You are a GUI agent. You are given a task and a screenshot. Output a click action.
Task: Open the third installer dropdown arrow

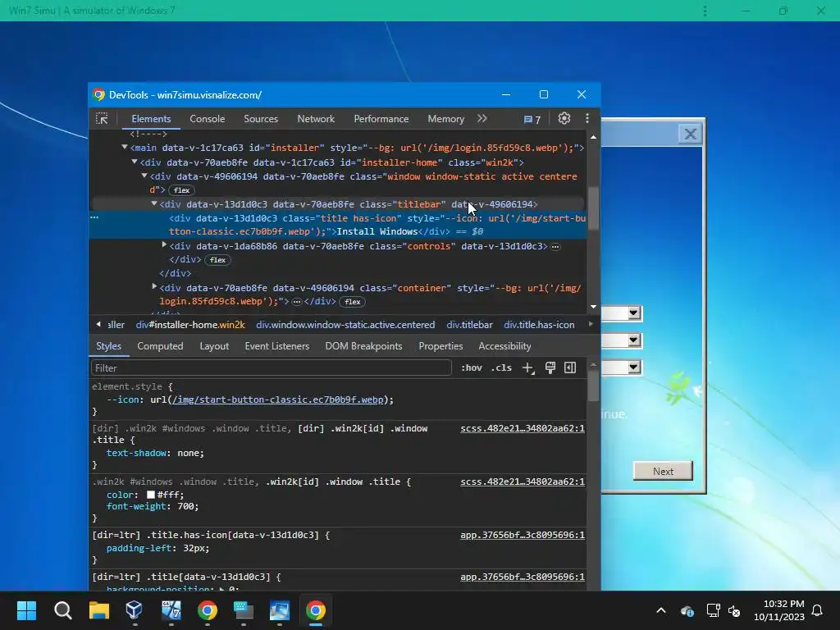634,367
